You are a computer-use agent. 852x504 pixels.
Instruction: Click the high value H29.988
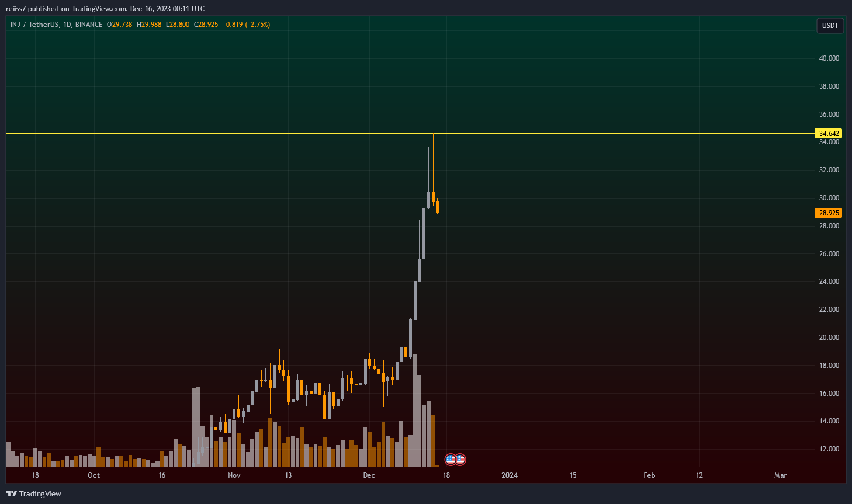tap(149, 25)
